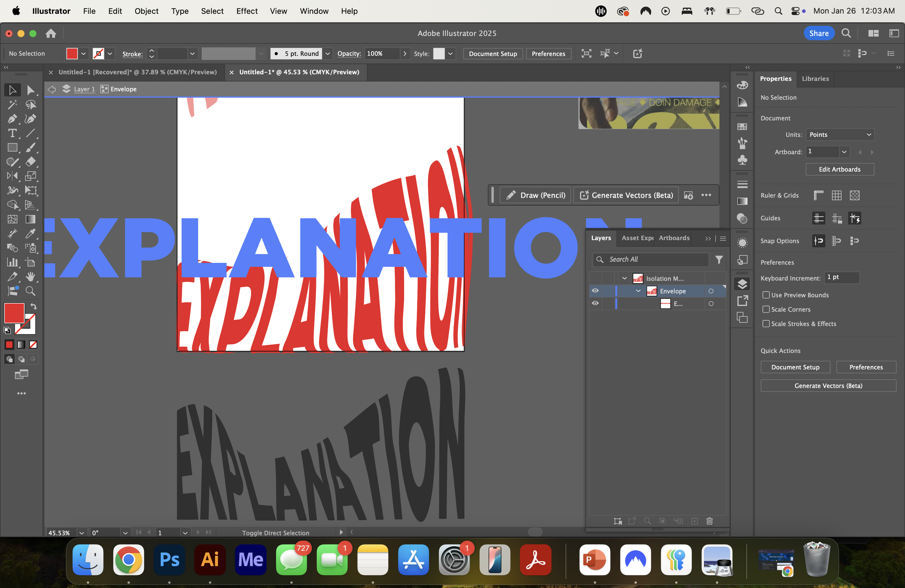This screenshot has height=588, width=905.
Task: Select the Paintbrush tool
Action: (x=31, y=148)
